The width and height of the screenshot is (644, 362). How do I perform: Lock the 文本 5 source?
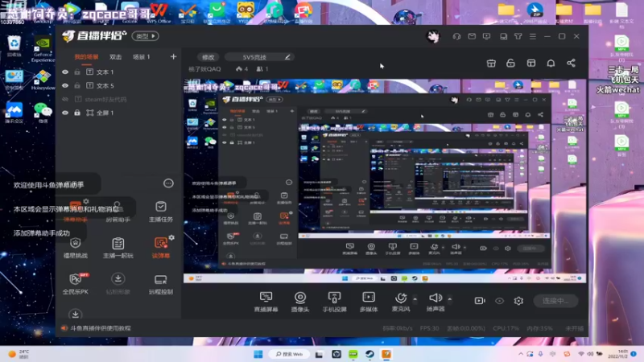pos(77,86)
